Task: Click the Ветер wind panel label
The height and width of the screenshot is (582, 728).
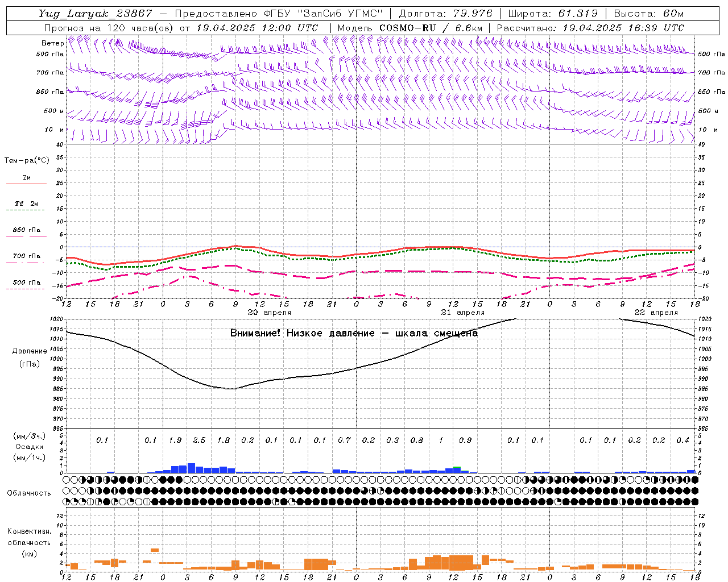Action: pyautogui.click(x=53, y=43)
